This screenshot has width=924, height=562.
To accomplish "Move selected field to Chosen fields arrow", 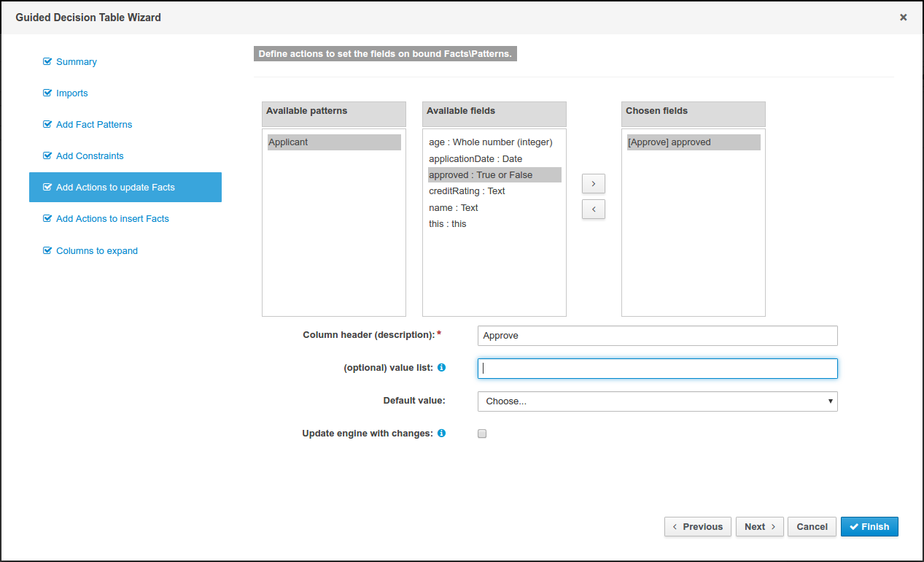I will point(593,183).
